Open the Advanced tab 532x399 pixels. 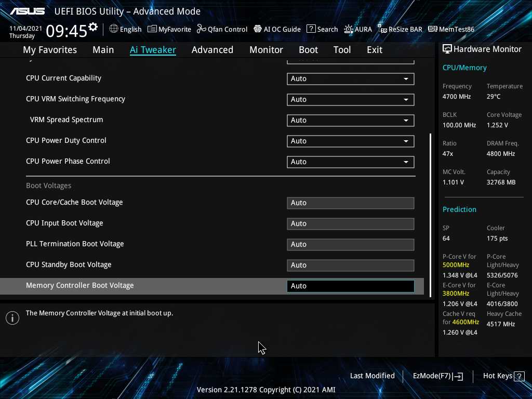(212, 50)
